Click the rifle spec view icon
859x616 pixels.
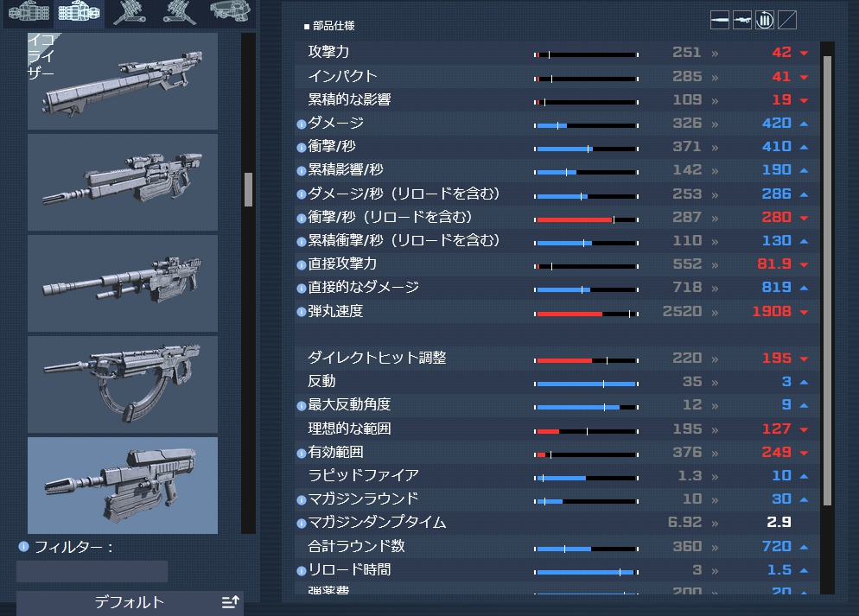click(742, 21)
